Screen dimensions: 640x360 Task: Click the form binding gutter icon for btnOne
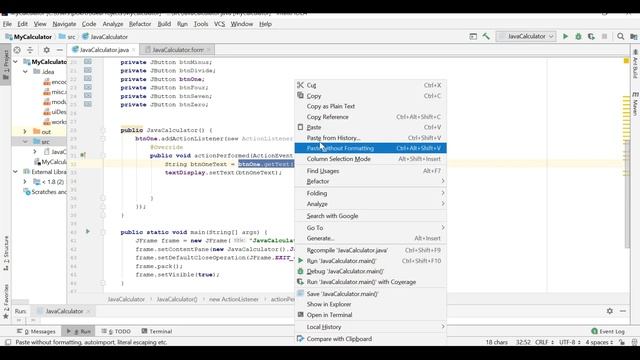click(88, 79)
